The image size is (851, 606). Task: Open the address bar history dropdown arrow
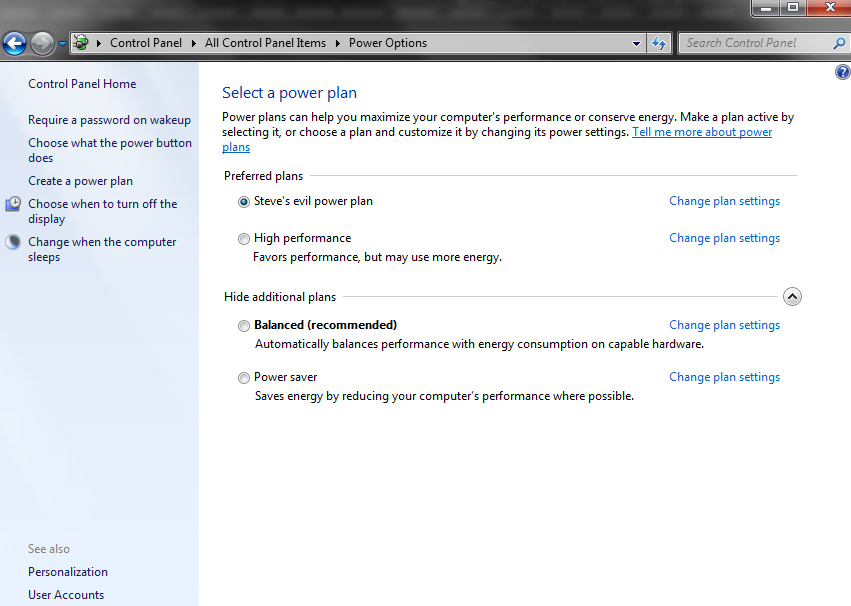coord(637,43)
